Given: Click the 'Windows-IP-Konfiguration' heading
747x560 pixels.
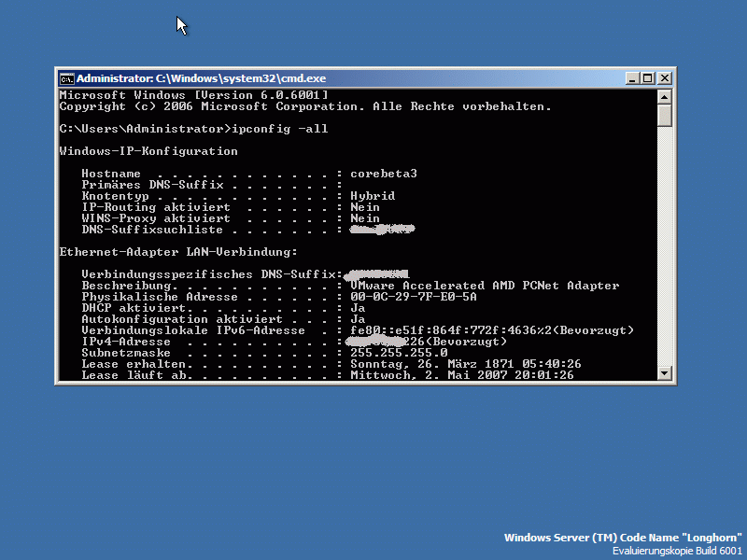Looking at the screenshot, I should click(x=148, y=151).
